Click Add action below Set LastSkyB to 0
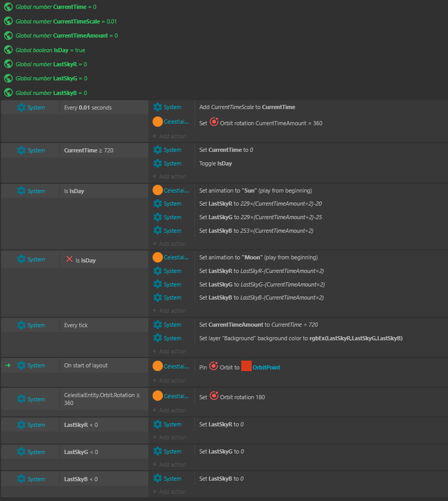 [x=170, y=492]
